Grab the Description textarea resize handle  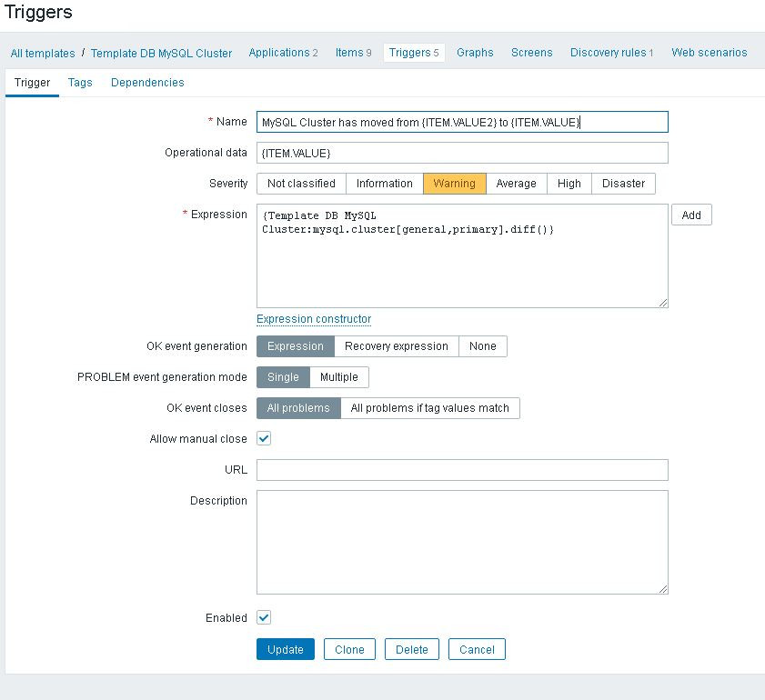tap(663, 589)
